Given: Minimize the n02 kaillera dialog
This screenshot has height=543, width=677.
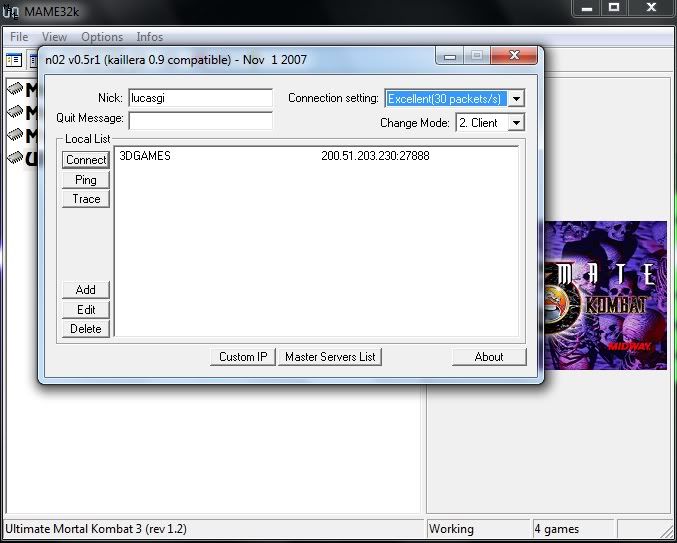Looking at the screenshot, I should 450,56.
